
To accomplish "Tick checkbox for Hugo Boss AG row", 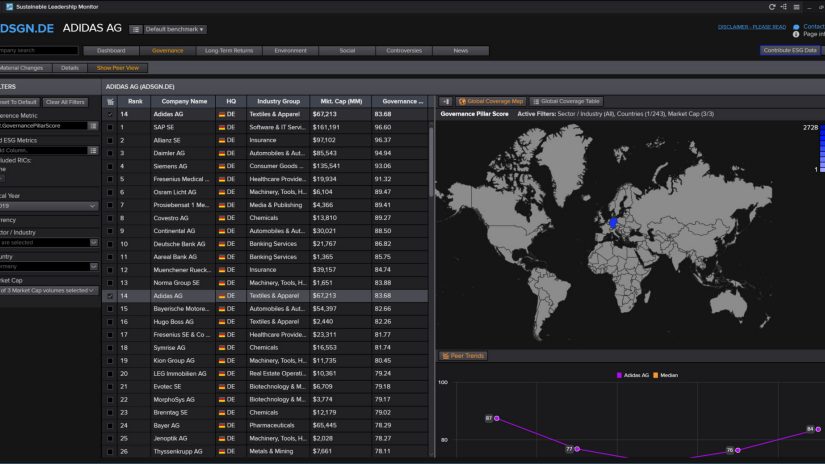I will [110, 322].
